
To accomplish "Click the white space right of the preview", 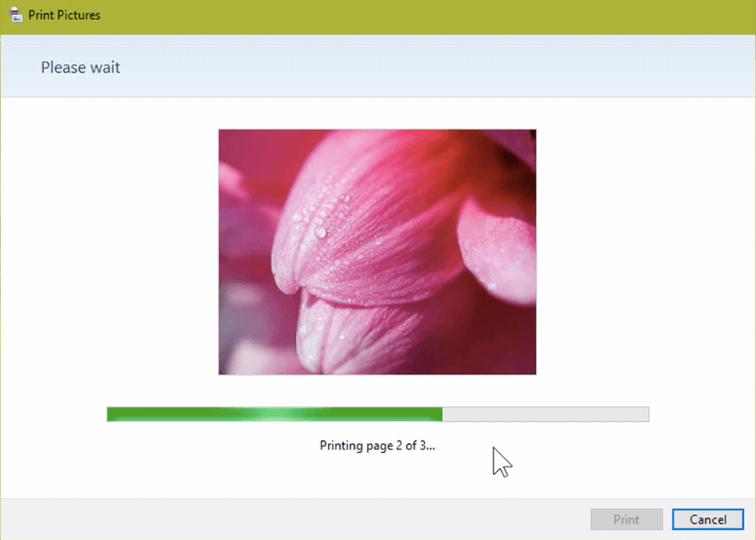I will [645, 252].
